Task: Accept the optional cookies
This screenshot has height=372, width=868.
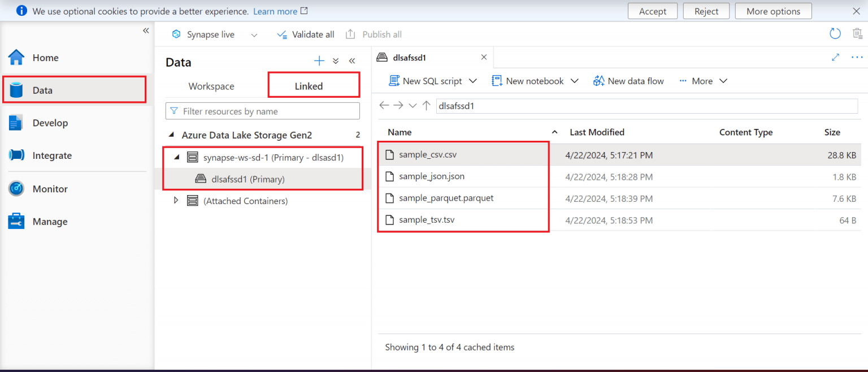Action: click(653, 11)
